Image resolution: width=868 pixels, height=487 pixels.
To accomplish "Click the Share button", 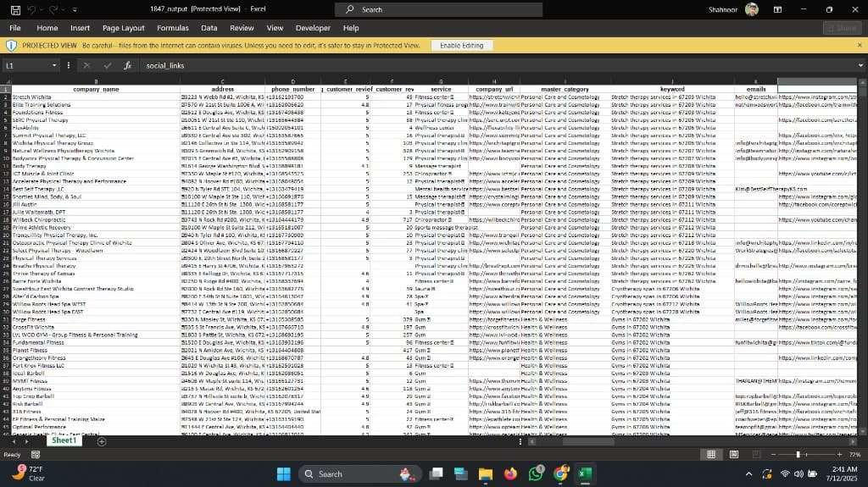I will tap(842, 28).
